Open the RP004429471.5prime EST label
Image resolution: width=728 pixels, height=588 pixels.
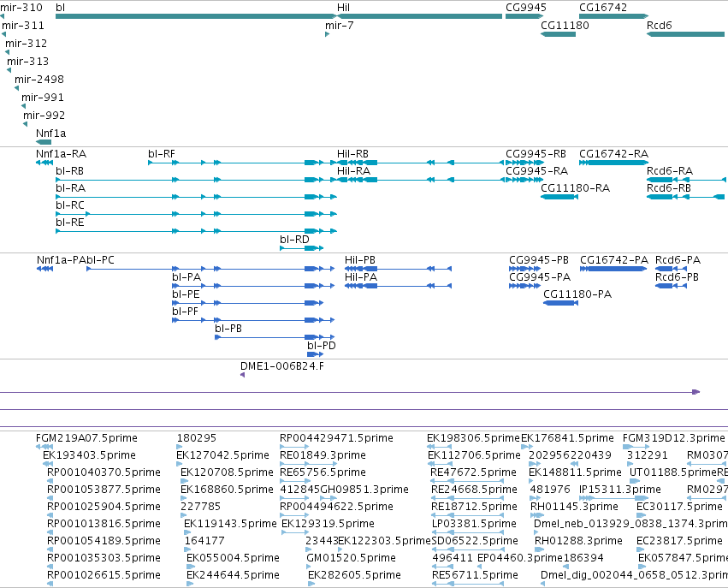click(336, 438)
